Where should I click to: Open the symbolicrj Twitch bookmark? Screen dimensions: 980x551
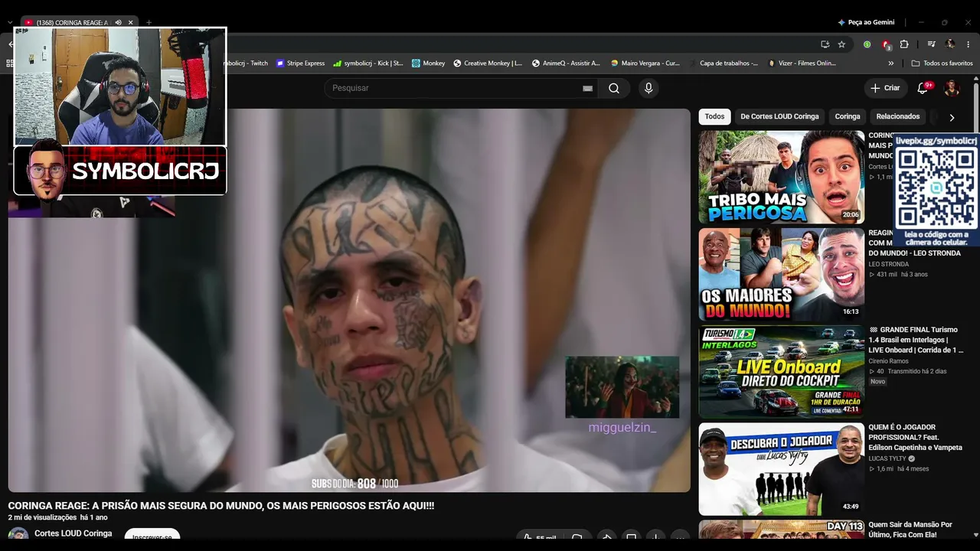coord(247,64)
